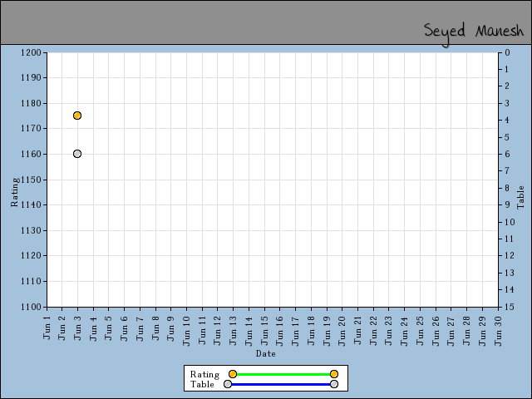Click the right gray Table legend marker

(334, 384)
